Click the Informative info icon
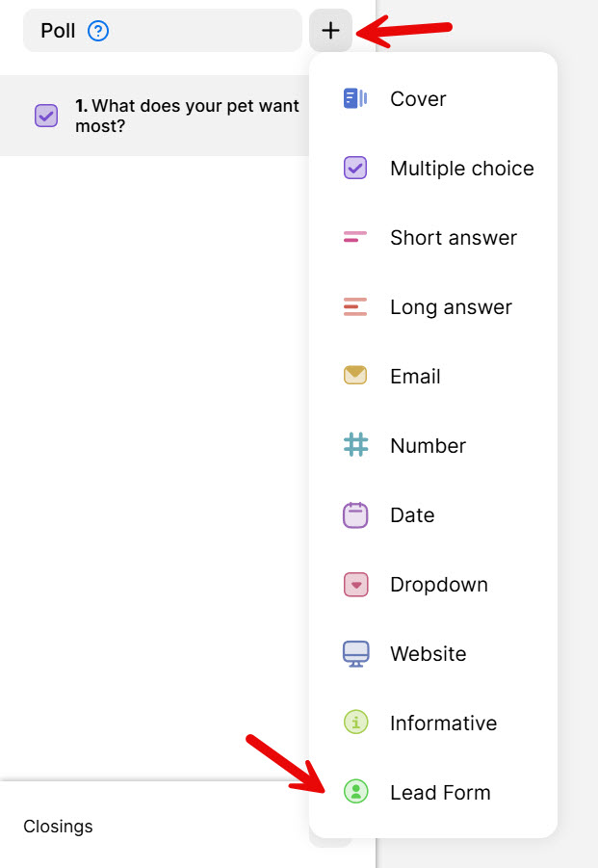The image size is (598, 868). click(x=355, y=723)
